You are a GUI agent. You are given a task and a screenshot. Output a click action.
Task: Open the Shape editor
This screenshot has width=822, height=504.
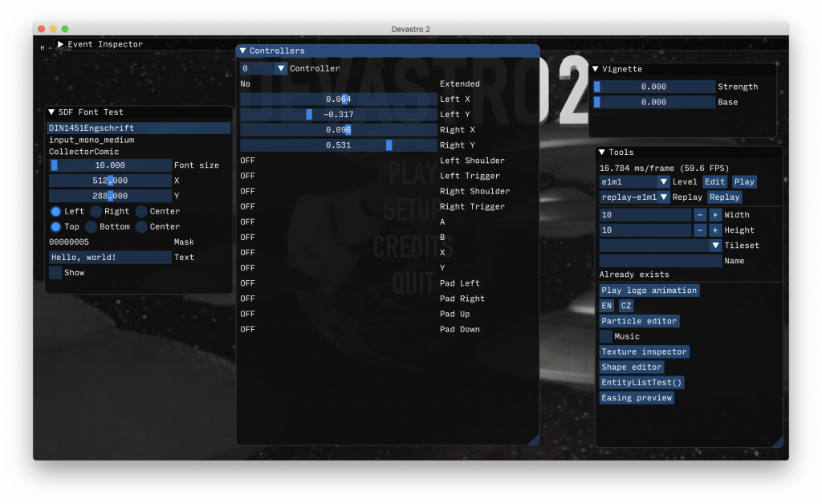click(x=632, y=368)
